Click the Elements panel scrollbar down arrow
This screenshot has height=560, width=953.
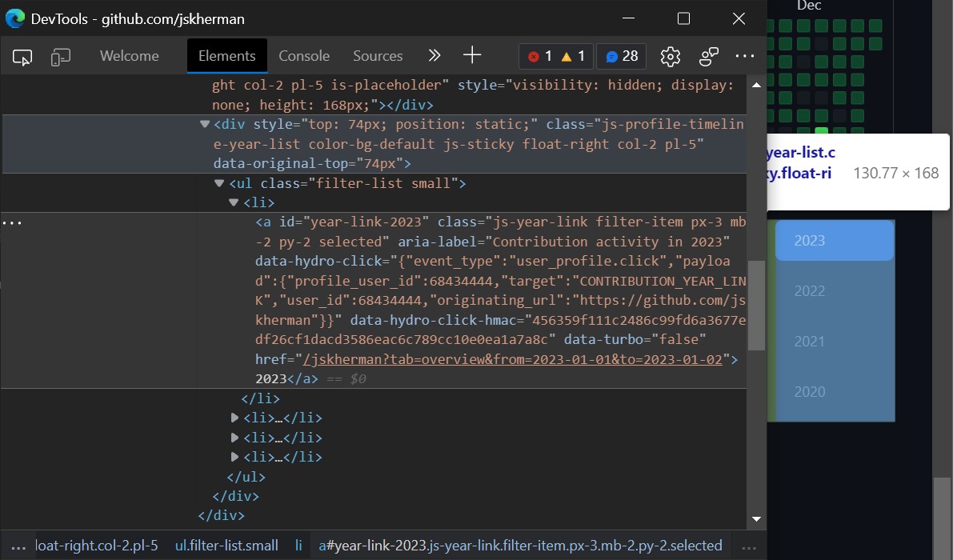tap(756, 519)
